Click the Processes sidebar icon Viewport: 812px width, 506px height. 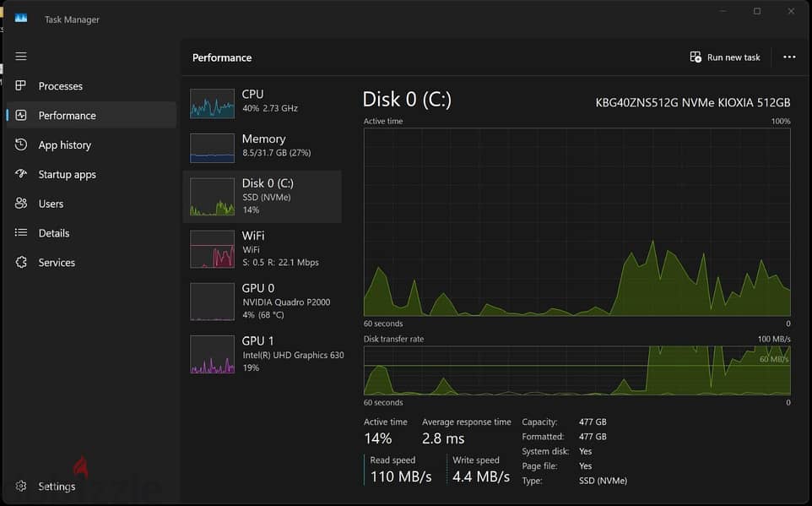point(21,85)
